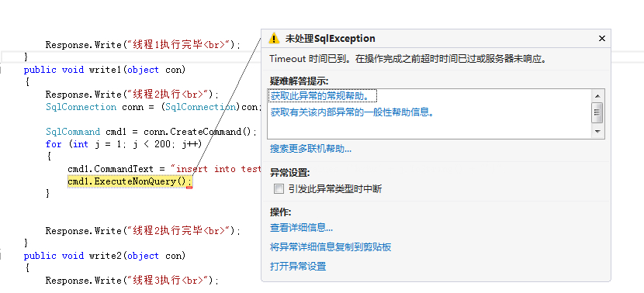Click the outline marker beside write2 method
This screenshot has height=293, width=644.
(x=2, y=256)
